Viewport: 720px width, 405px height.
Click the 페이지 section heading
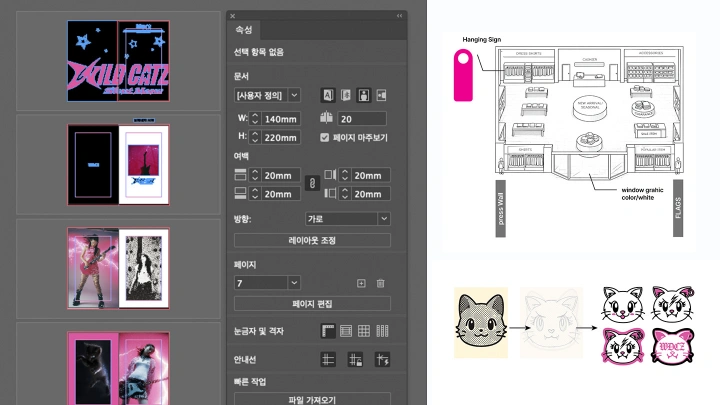tap(245, 265)
